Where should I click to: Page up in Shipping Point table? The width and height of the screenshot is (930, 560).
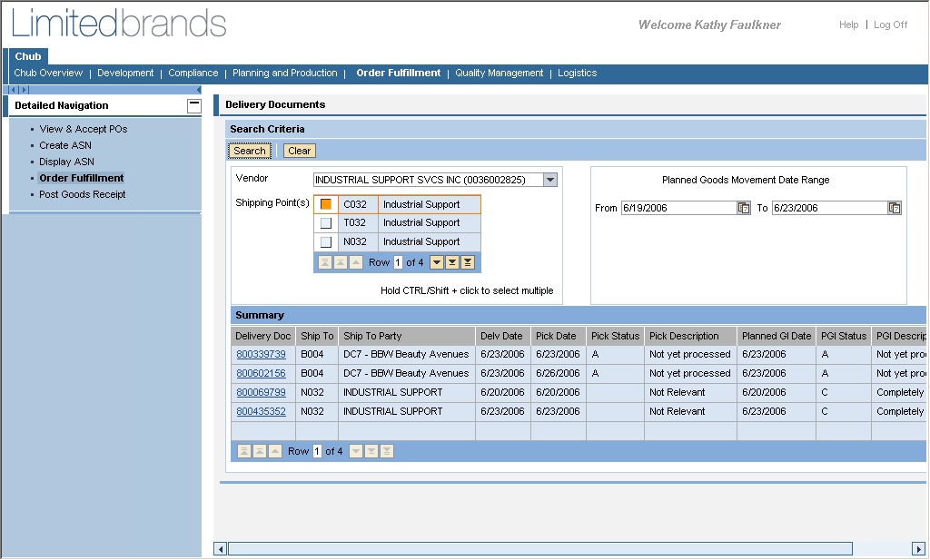click(x=341, y=262)
